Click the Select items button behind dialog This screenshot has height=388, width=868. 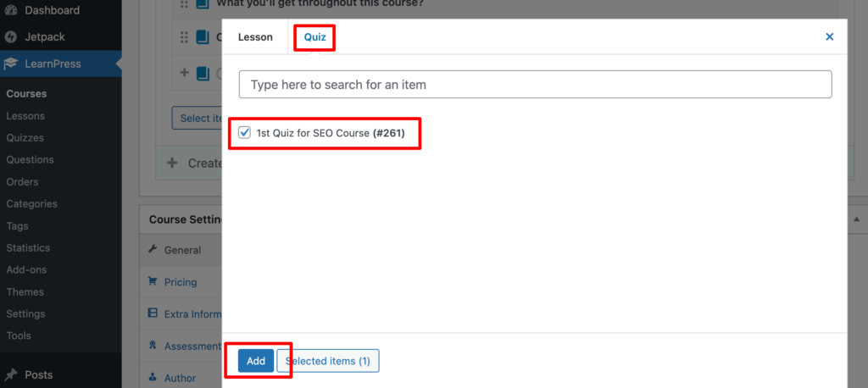click(x=197, y=119)
